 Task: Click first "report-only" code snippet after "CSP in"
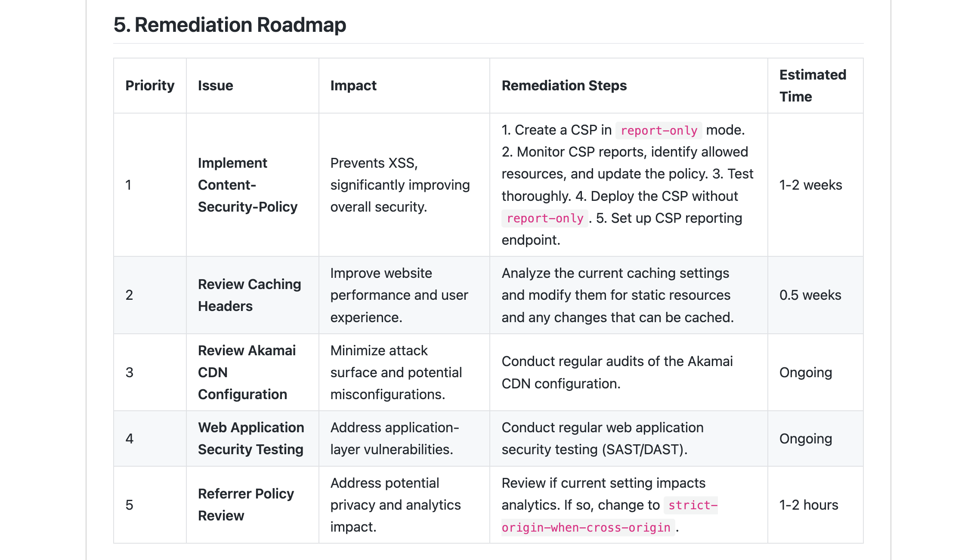[659, 130]
